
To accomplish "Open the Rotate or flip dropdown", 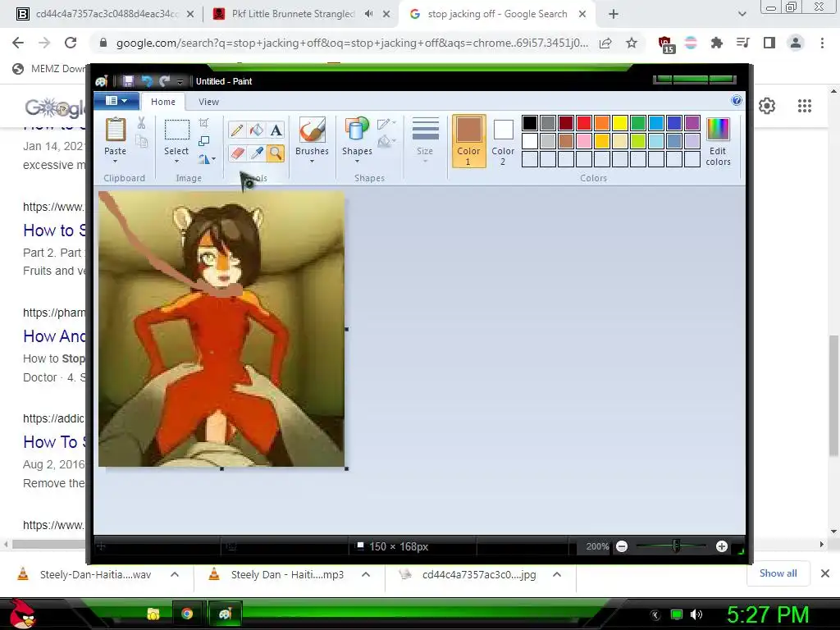I will point(207,159).
